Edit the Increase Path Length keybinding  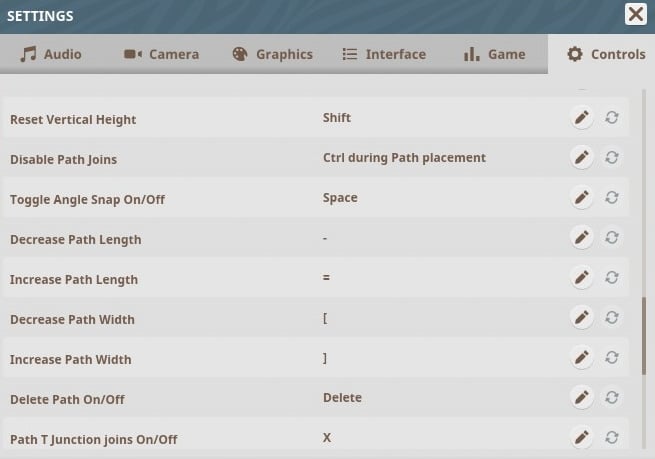581,278
